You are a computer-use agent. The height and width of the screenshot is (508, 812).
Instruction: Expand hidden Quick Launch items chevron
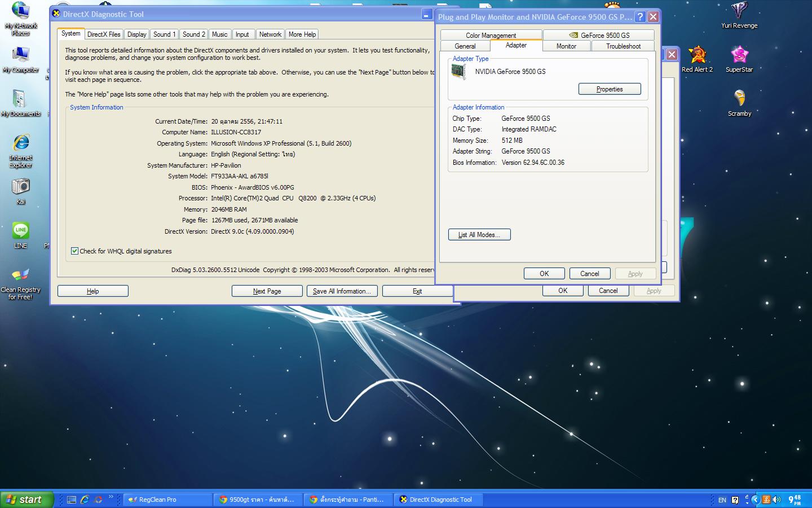coord(111,497)
